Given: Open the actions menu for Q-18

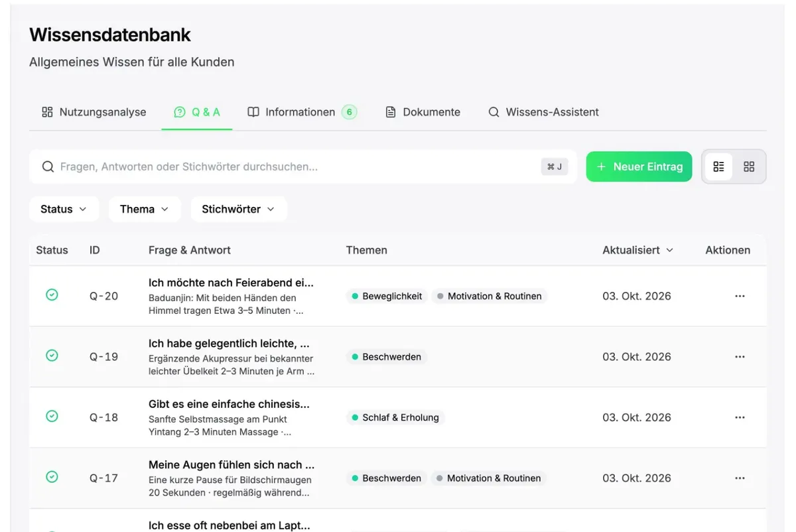Looking at the screenshot, I should tap(740, 417).
